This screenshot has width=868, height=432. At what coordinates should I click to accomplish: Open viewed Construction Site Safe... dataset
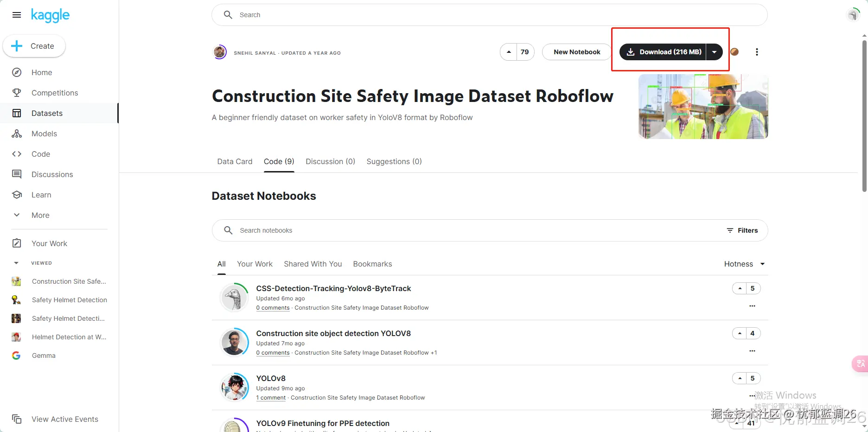coord(69,281)
